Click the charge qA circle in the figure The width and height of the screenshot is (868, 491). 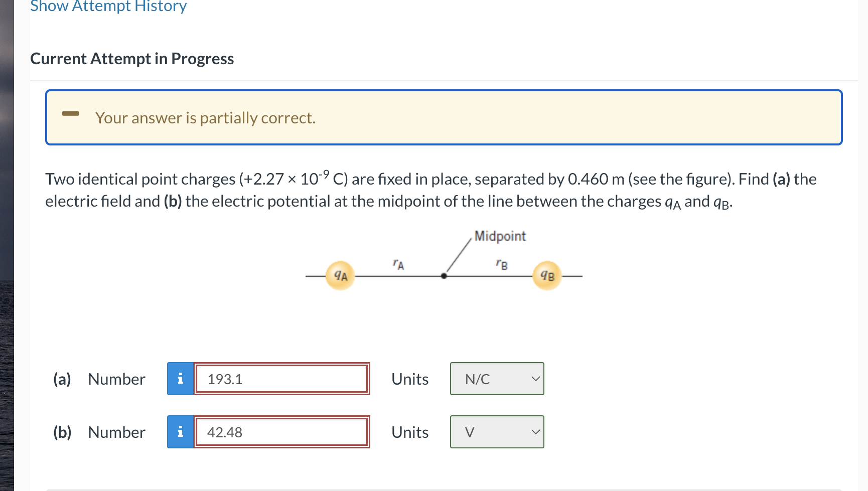click(341, 275)
